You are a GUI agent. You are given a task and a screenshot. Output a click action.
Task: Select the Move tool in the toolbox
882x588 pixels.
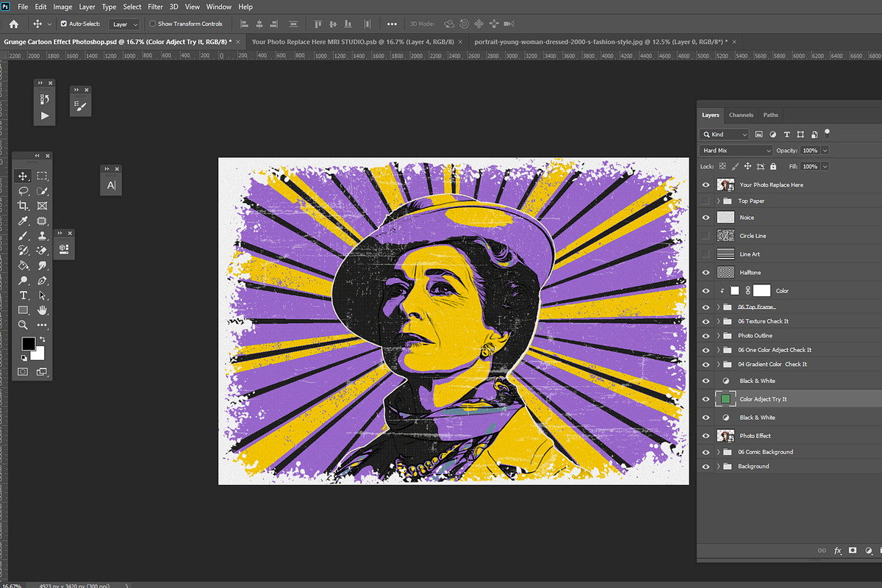23,176
